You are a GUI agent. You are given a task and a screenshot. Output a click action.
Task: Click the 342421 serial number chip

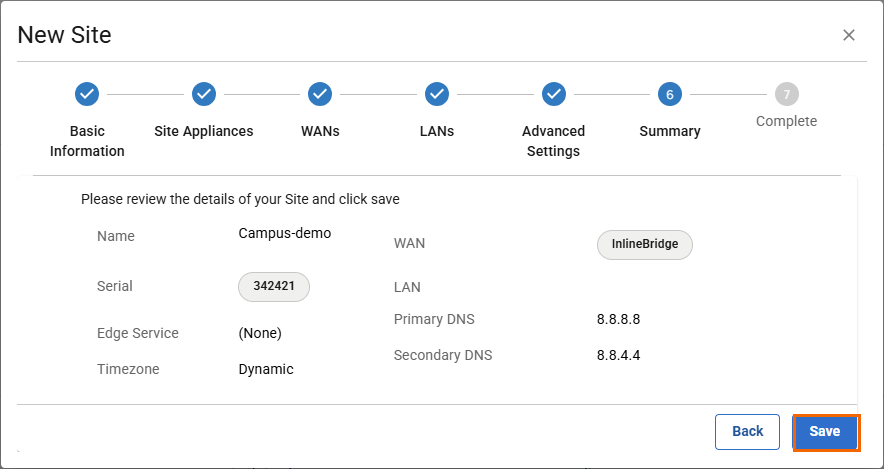[x=274, y=286]
